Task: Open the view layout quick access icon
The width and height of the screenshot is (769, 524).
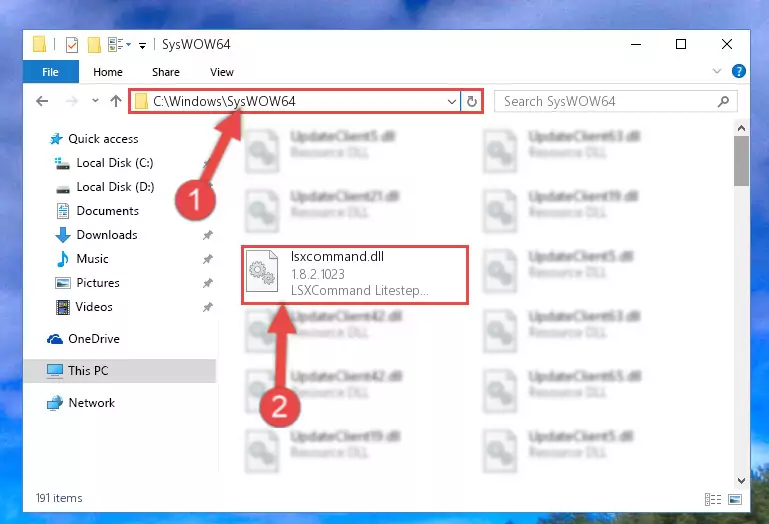Action: 116,44
